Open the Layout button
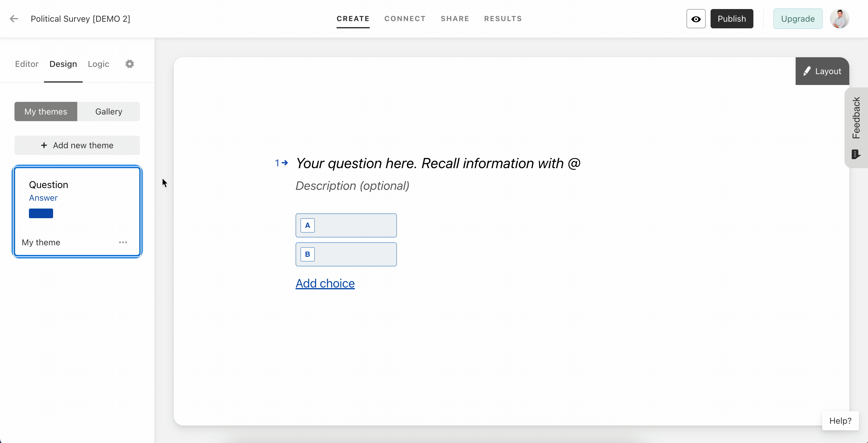The width and height of the screenshot is (868, 443). pos(822,71)
